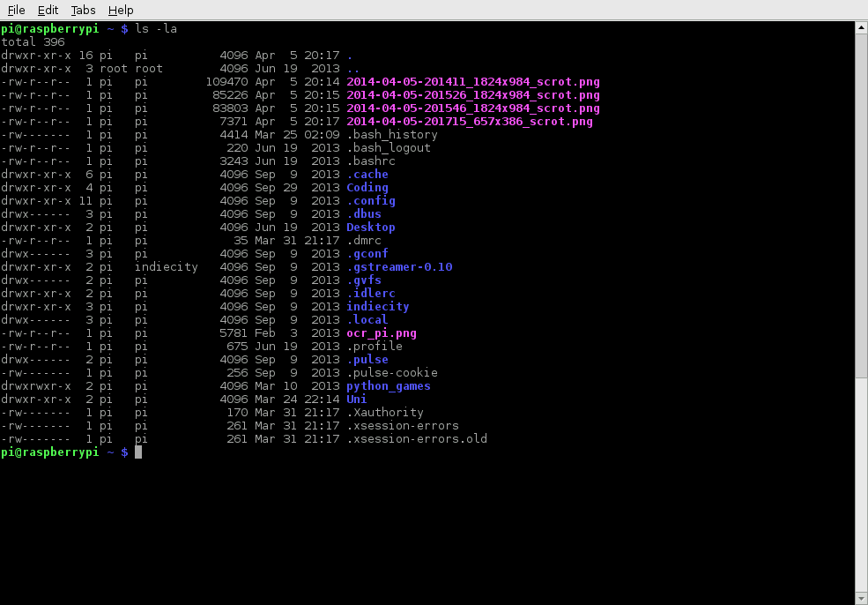Open the Tabs menu
Viewport: 868px width, 605px height.
click(83, 10)
